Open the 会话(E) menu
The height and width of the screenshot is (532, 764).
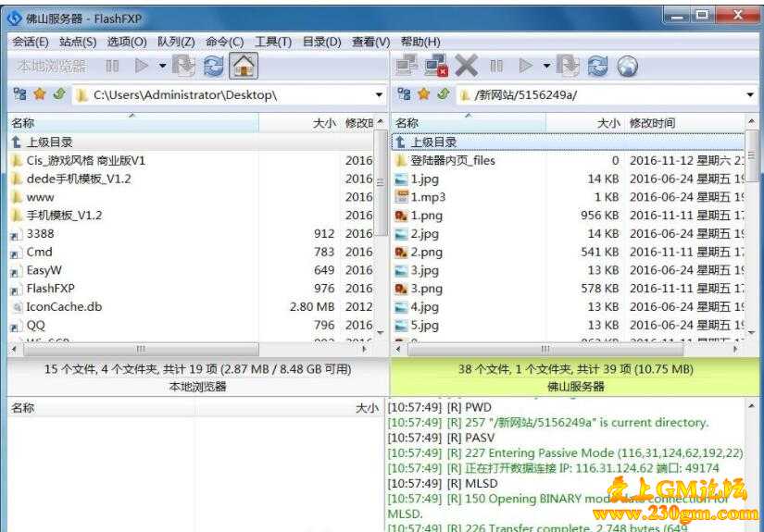(x=31, y=42)
